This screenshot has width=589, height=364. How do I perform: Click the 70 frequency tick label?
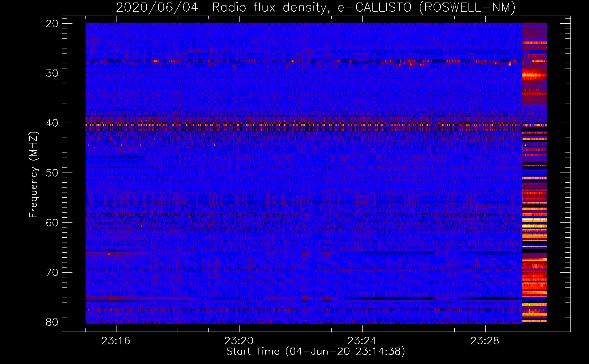[x=52, y=272]
